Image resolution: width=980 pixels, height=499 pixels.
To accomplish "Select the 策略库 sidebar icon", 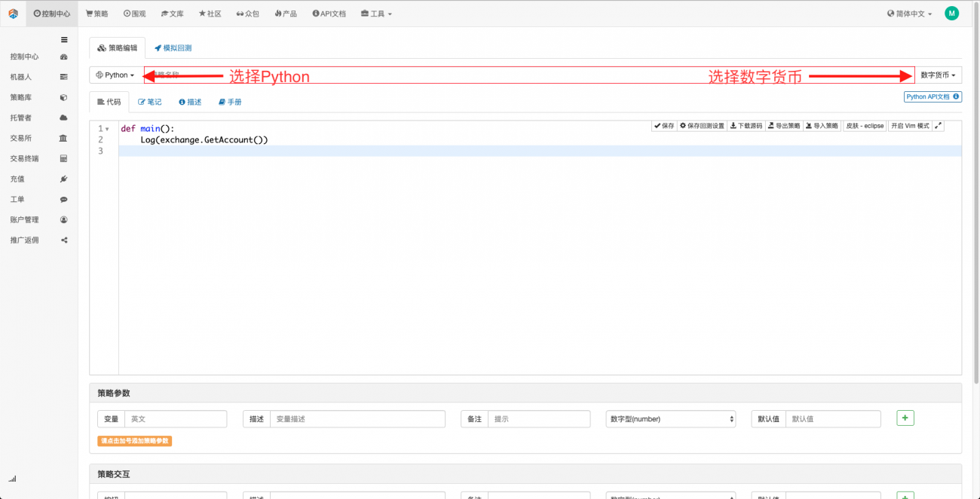I will point(64,96).
